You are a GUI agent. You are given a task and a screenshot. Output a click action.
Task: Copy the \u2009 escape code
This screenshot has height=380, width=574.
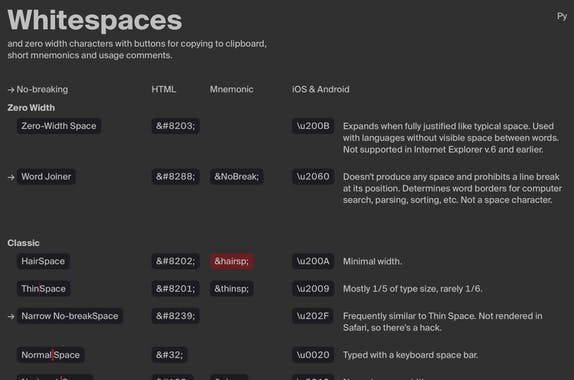coord(313,288)
